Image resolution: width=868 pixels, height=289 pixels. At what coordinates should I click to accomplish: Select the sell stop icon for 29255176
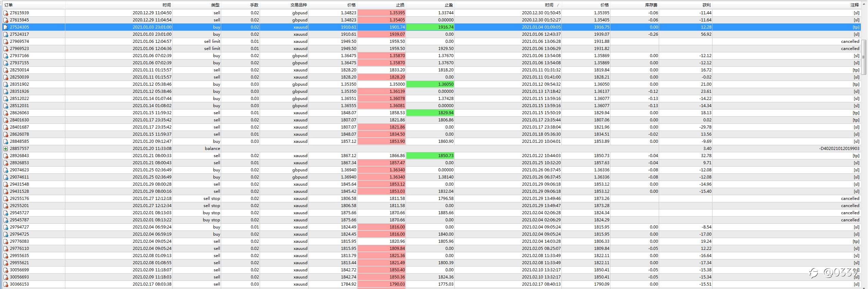tap(6, 199)
